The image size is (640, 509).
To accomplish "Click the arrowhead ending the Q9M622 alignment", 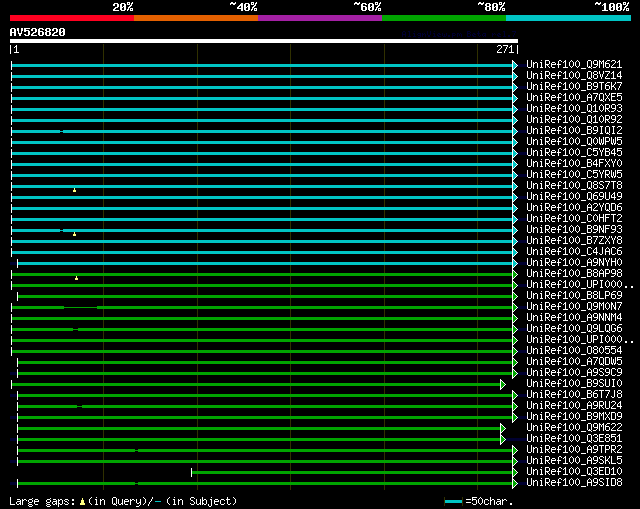I will [x=503, y=429].
